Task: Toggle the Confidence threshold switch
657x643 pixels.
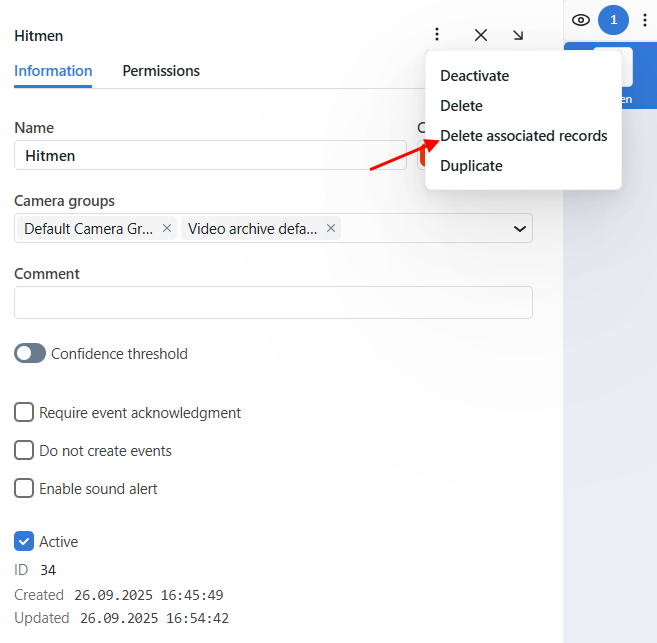Action: [30, 353]
